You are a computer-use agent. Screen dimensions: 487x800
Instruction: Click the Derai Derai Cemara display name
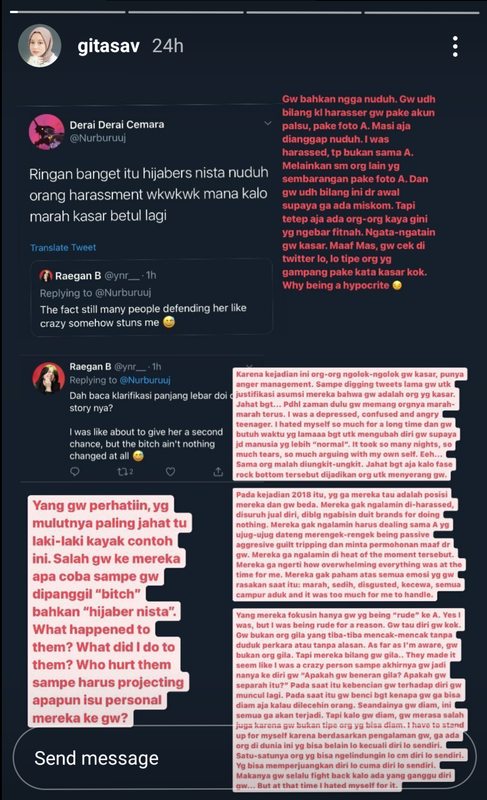117,124
